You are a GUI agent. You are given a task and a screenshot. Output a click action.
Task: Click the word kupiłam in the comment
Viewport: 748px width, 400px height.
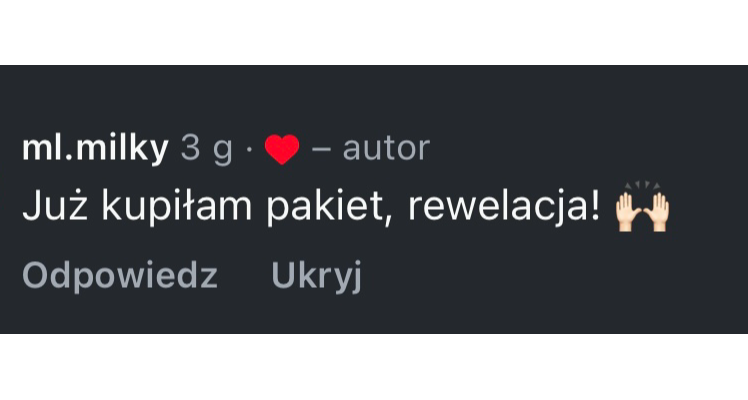177,208
